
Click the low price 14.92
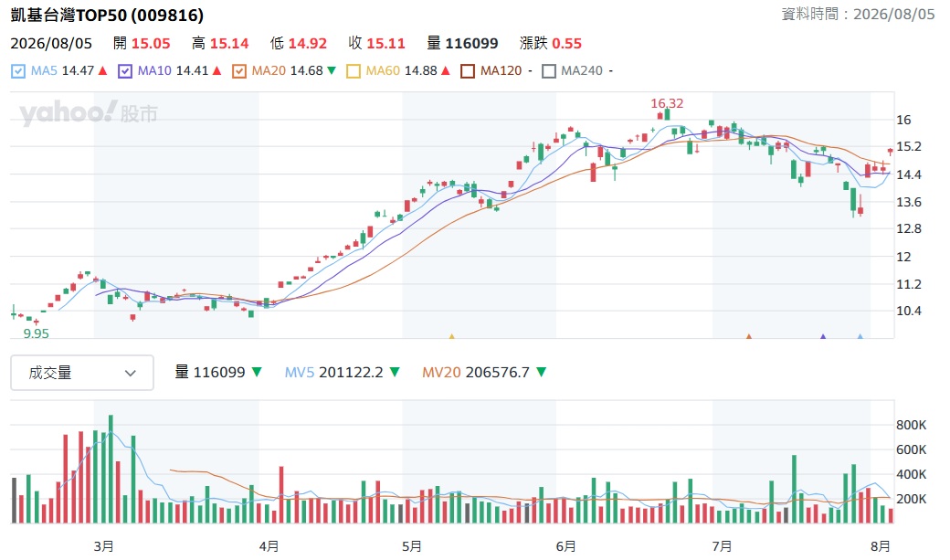pyautogui.click(x=307, y=44)
